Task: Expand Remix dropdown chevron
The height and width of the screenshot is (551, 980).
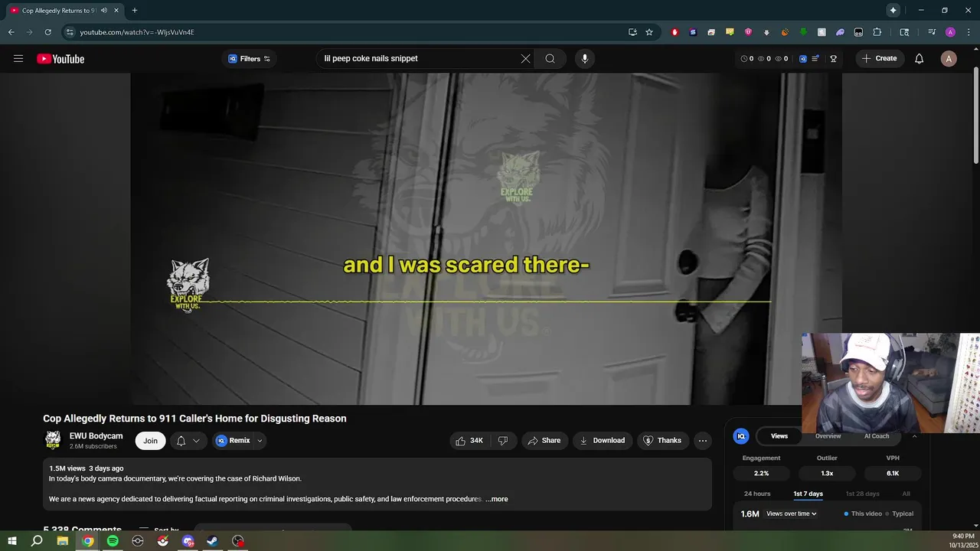Action: (260, 441)
